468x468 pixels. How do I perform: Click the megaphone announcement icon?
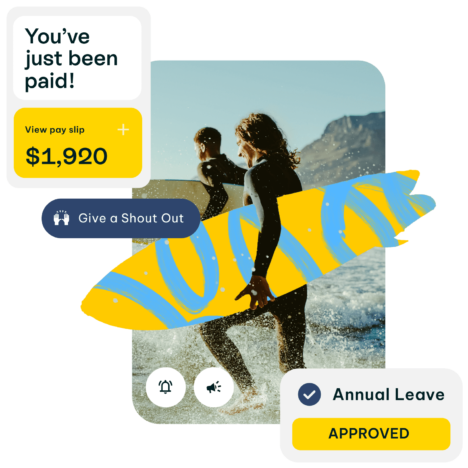click(214, 387)
